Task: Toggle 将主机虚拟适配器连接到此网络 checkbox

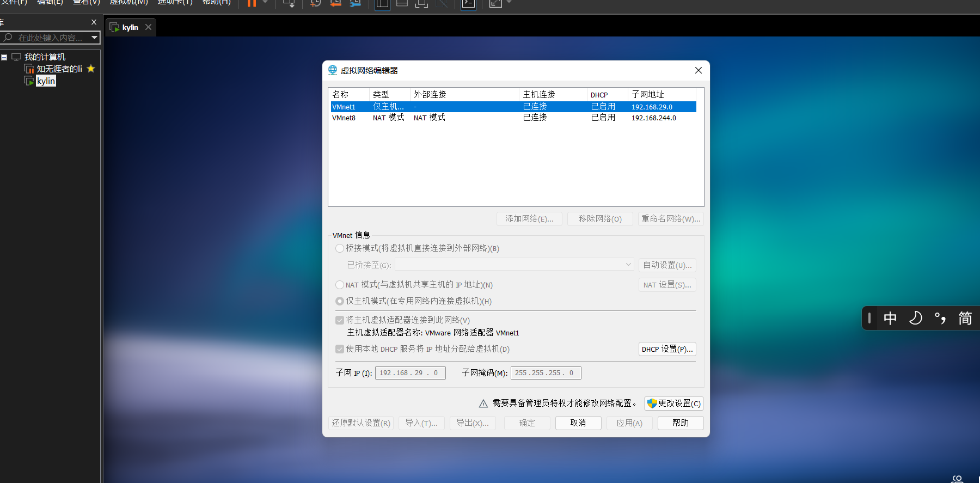Action: point(340,320)
